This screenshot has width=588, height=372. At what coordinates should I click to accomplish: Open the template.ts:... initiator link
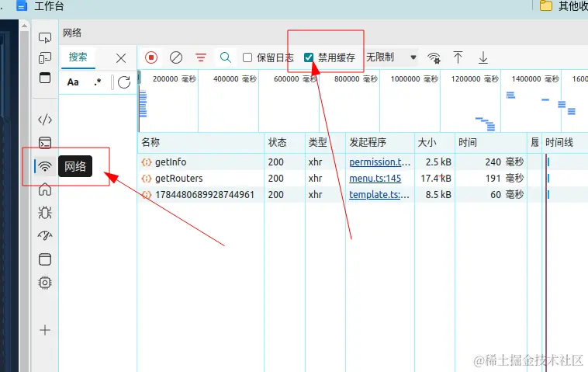click(x=379, y=194)
